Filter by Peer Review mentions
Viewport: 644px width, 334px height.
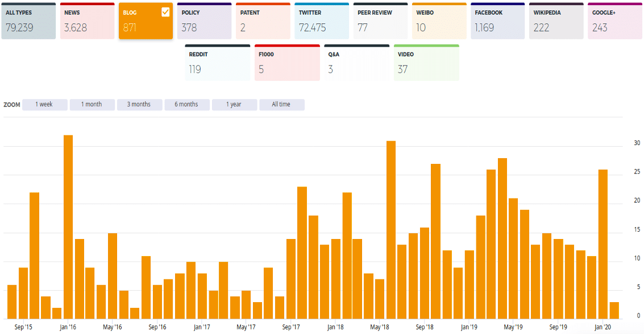click(380, 21)
